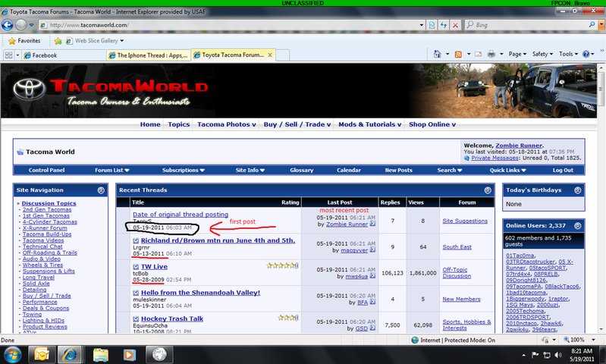Screen dimensions: 606x364
Task: Expand the Subscriptions dropdown
Action: [x=184, y=170]
